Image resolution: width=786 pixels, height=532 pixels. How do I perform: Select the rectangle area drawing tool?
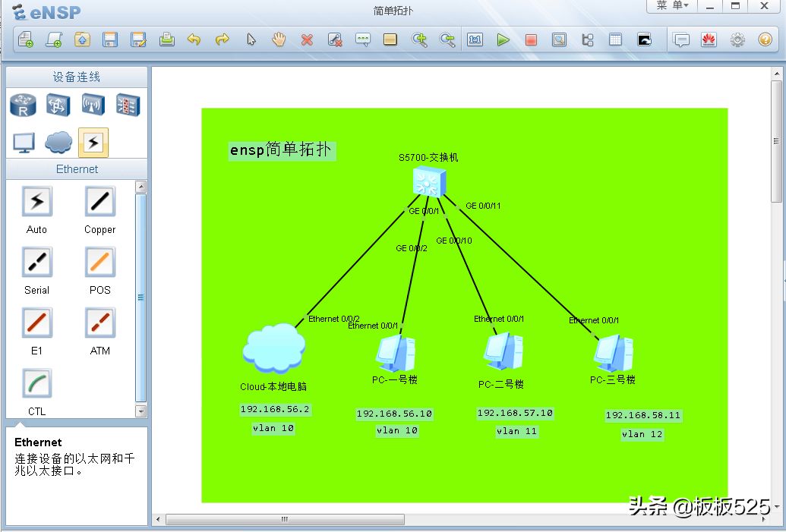click(x=390, y=39)
